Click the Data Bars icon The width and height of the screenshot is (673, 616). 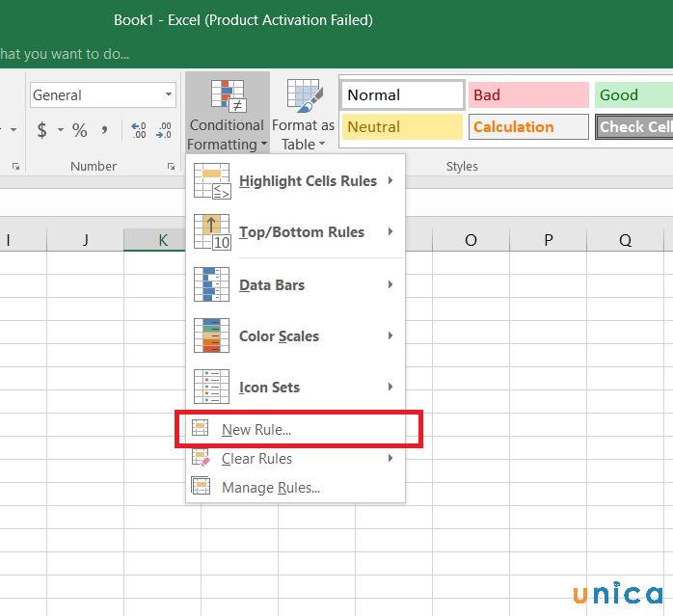[211, 285]
